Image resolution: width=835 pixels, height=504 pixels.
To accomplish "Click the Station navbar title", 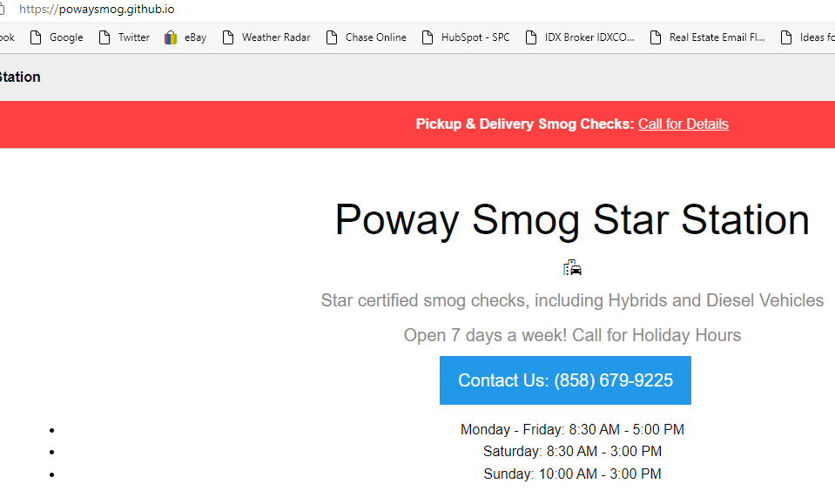I will coord(19,77).
